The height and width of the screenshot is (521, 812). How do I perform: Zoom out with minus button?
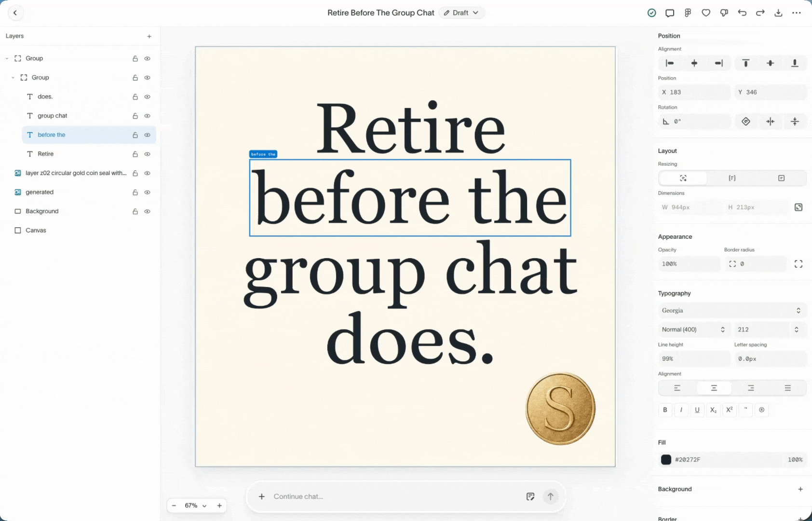(x=174, y=506)
